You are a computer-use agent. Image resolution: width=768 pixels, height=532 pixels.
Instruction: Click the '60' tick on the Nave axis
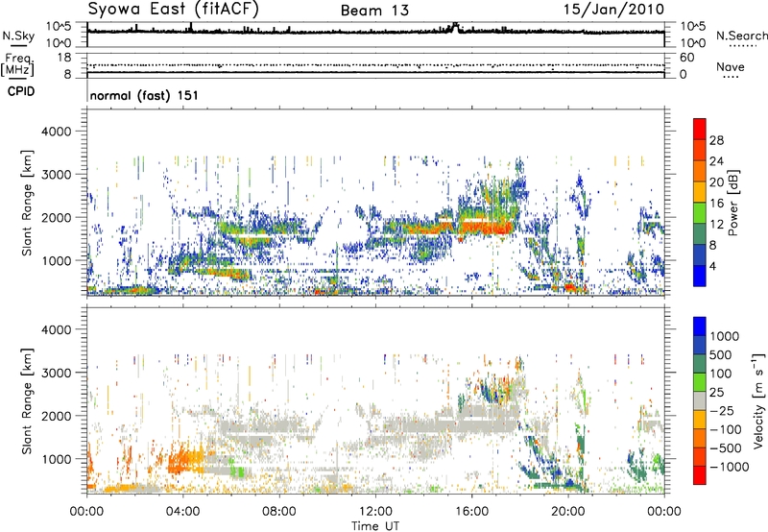686,58
